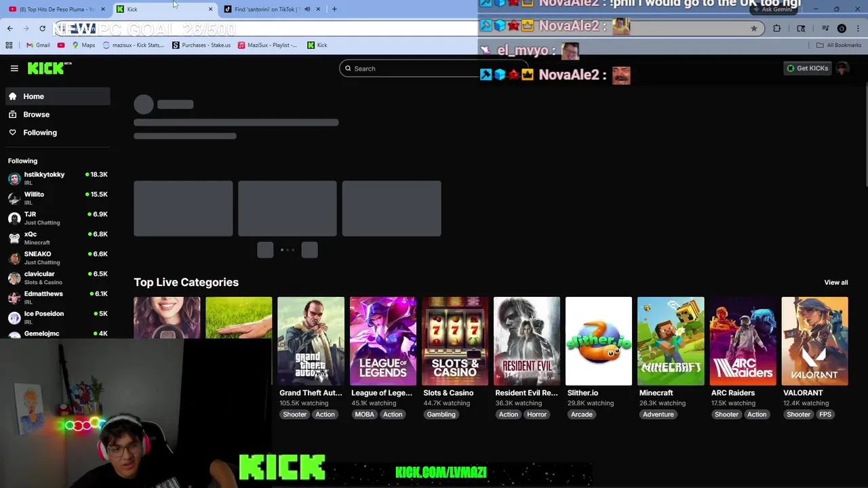Open the mazisux Kick Stats bookmark

(134, 45)
